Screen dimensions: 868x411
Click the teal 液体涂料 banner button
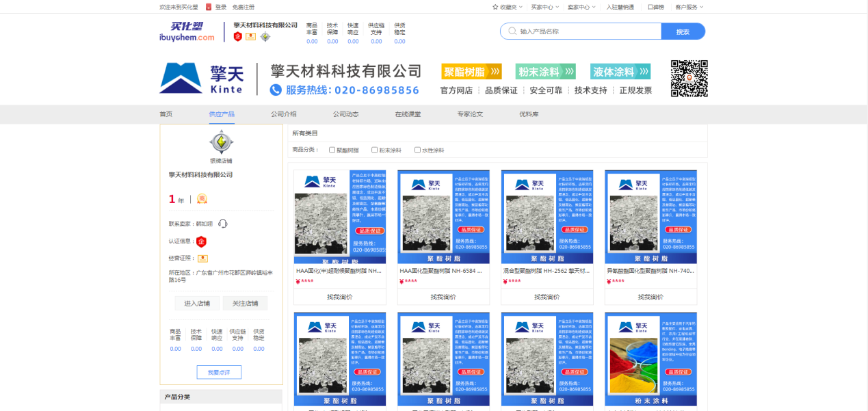click(620, 72)
